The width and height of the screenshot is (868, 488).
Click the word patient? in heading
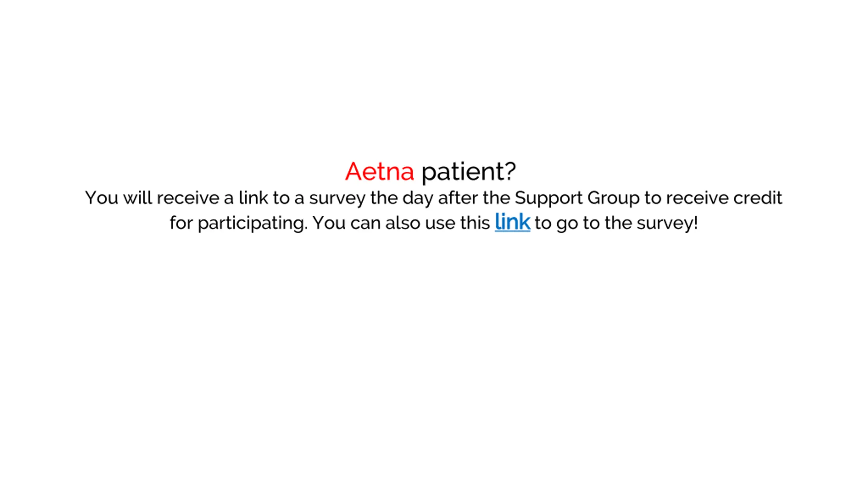pos(469,172)
